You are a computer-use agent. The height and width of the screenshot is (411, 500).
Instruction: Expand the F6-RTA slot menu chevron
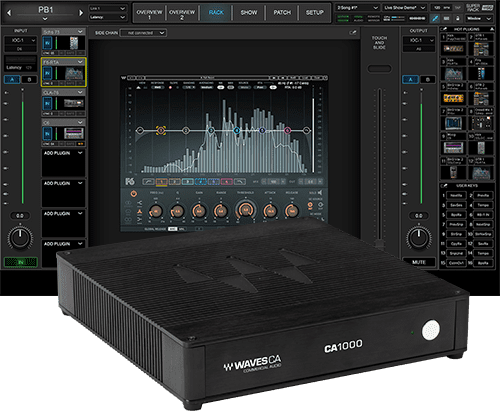(x=80, y=62)
